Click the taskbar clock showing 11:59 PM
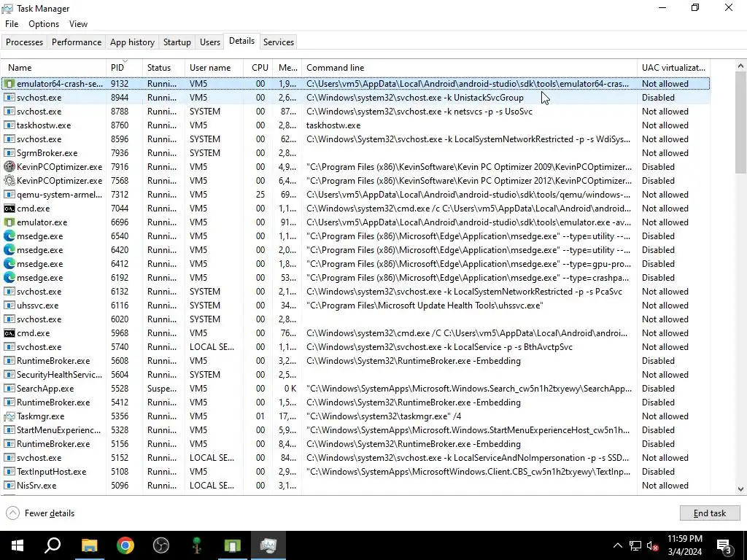Image resolution: width=747 pixels, height=560 pixels. pyautogui.click(x=684, y=545)
